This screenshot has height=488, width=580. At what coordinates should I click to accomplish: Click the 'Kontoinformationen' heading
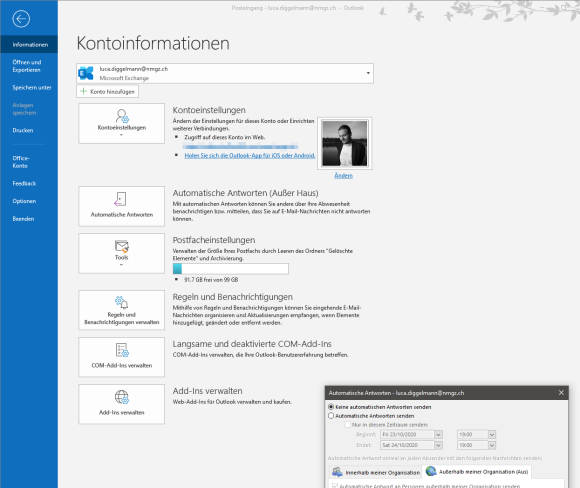153,43
